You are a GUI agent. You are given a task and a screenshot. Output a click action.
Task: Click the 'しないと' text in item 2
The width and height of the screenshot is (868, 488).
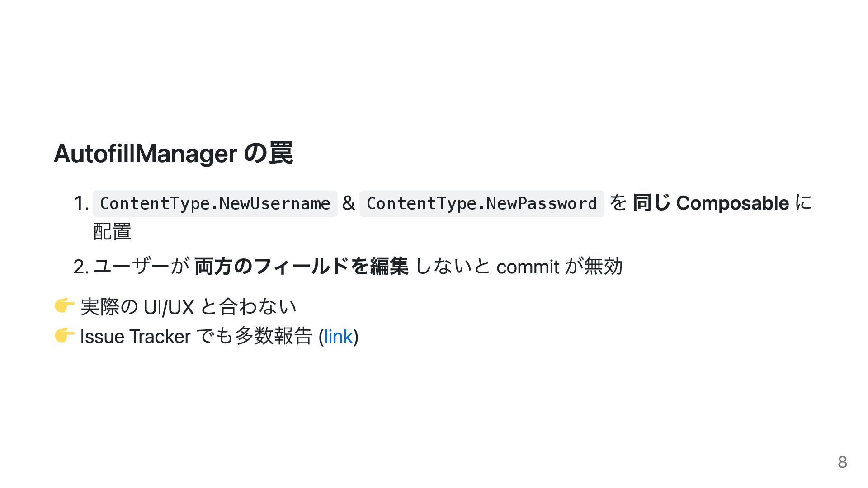coord(452,266)
